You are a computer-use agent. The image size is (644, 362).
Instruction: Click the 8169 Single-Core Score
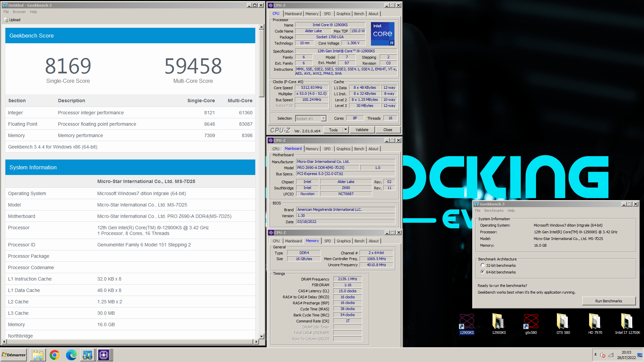[x=68, y=66]
